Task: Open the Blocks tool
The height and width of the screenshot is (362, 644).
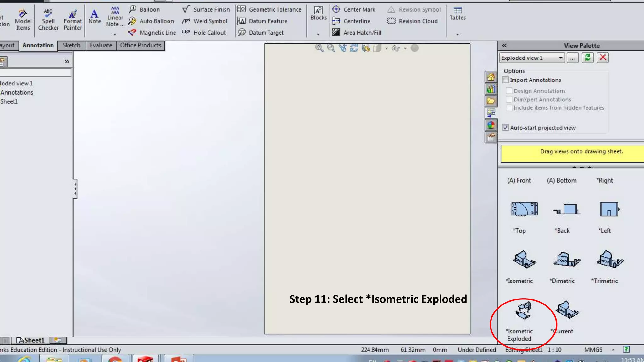Action: (319, 14)
